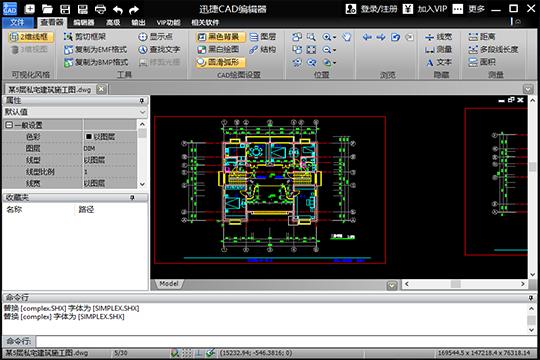This screenshot has width=540, height=360.
Task: Open the 默认值 combo box
Action: 75,112
